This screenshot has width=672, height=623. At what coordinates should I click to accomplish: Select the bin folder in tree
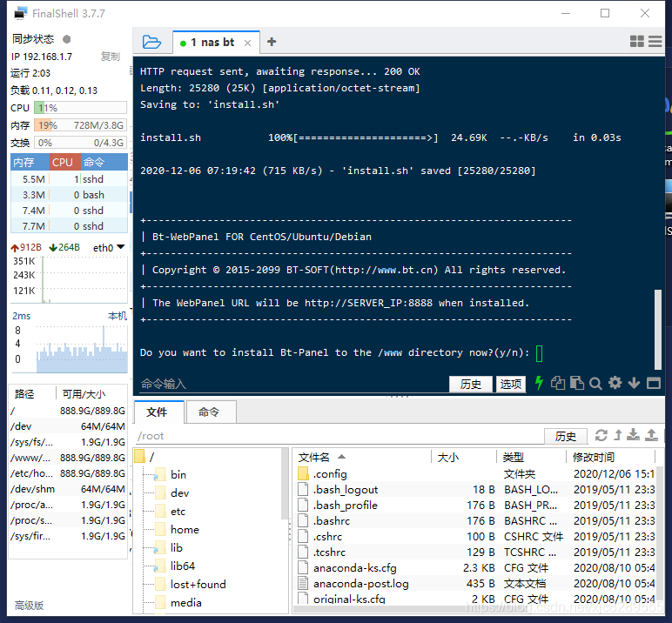[171, 475]
